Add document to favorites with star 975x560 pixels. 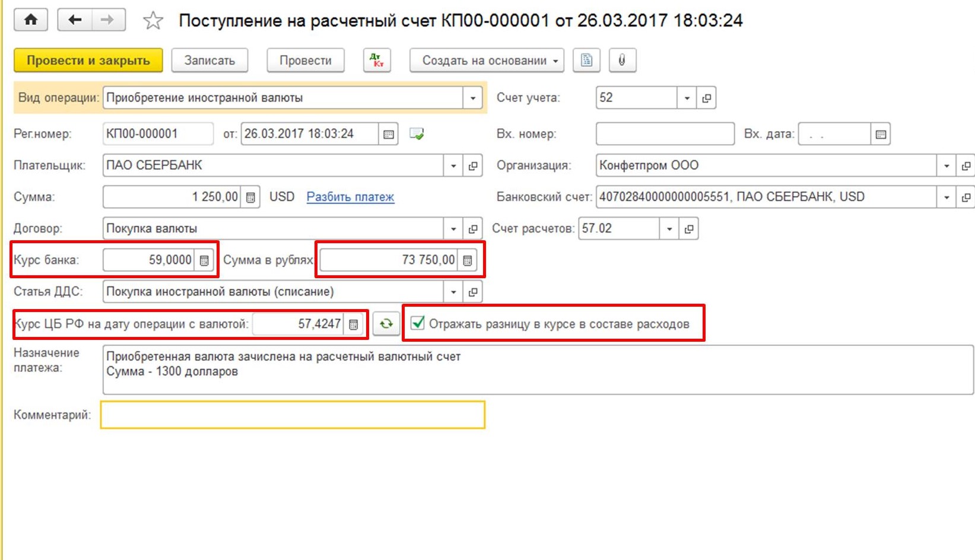pyautogui.click(x=153, y=21)
